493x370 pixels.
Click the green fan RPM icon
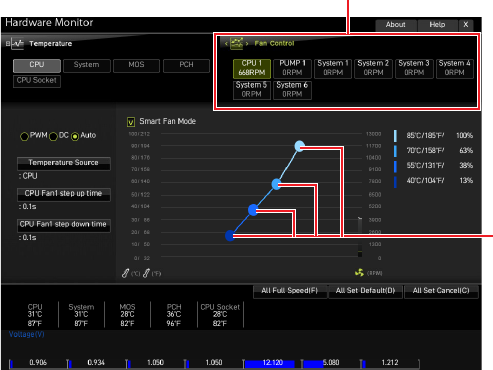pyautogui.click(x=359, y=273)
